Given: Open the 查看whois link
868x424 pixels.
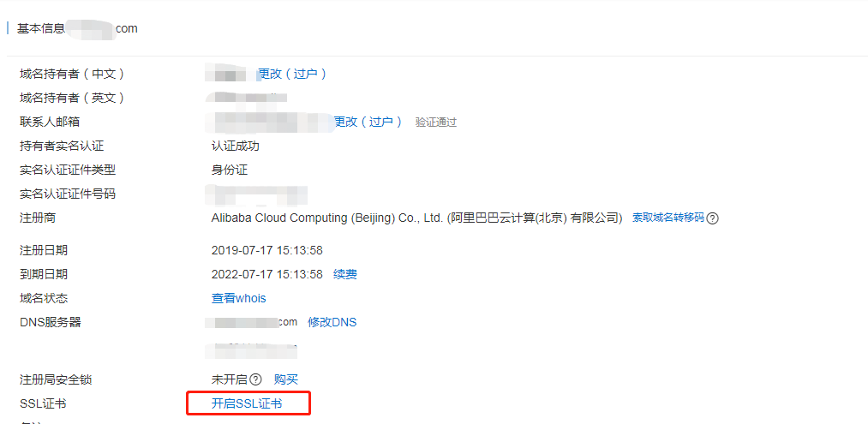Looking at the screenshot, I should coord(238,298).
